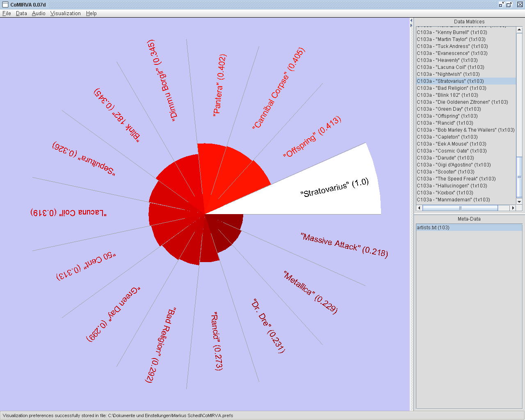Open the Help menu
This screenshot has height=420, width=525.
click(91, 13)
